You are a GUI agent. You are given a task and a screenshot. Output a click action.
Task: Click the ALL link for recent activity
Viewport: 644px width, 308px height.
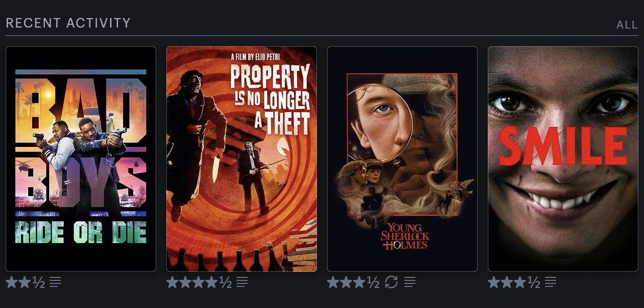[627, 25]
